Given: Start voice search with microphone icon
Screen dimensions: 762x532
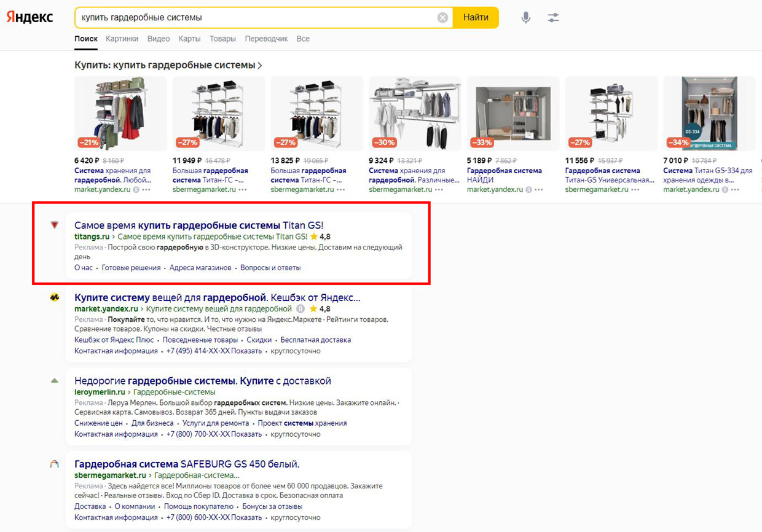Looking at the screenshot, I should 526,18.
